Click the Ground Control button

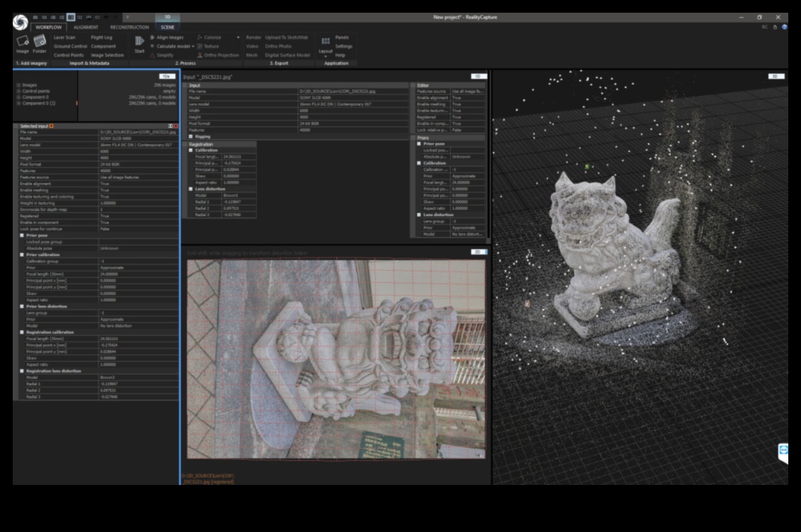[x=71, y=46]
